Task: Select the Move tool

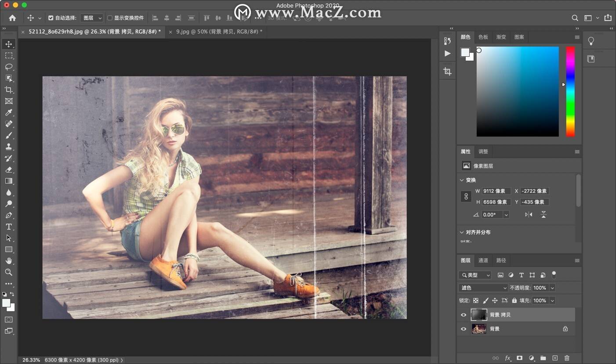Action: [x=9, y=44]
